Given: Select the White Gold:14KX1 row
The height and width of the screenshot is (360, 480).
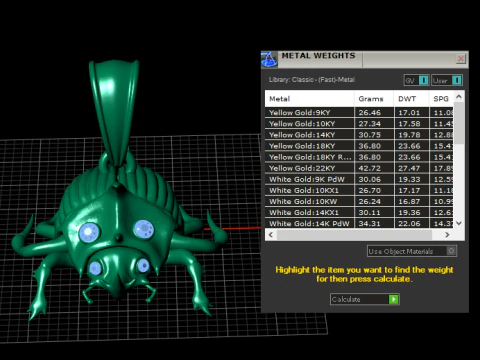Looking at the screenshot, I should tap(359, 212).
